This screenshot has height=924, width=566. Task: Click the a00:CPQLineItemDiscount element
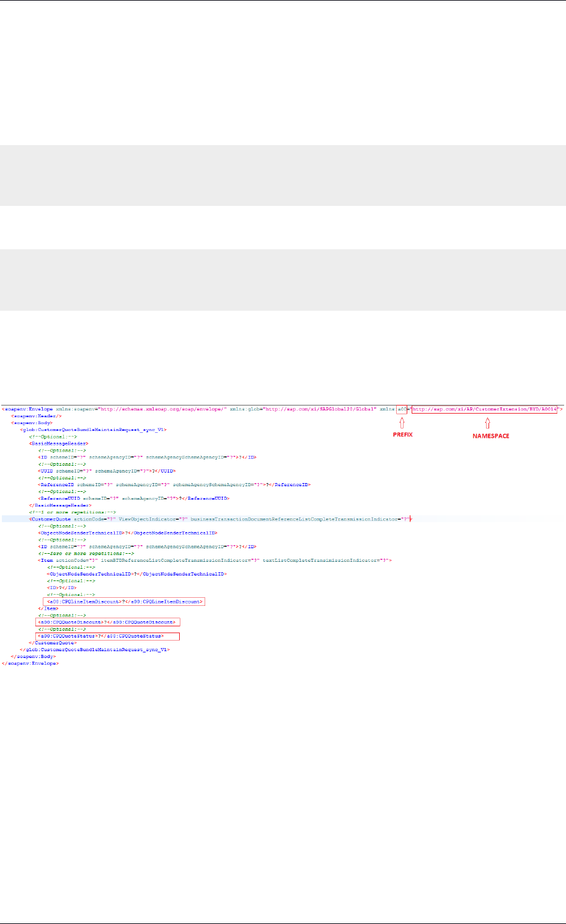(124, 602)
